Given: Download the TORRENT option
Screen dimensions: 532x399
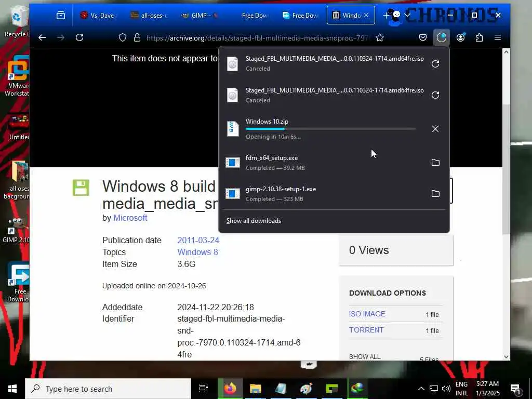Looking at the screenshot, I should 366,330.
